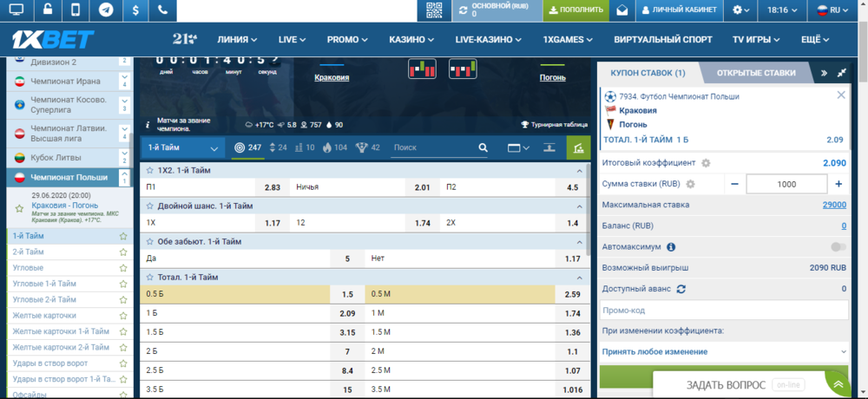Open the LIVE menu
The height and width of the screenshot is (399, 868).
coord(293,39)
